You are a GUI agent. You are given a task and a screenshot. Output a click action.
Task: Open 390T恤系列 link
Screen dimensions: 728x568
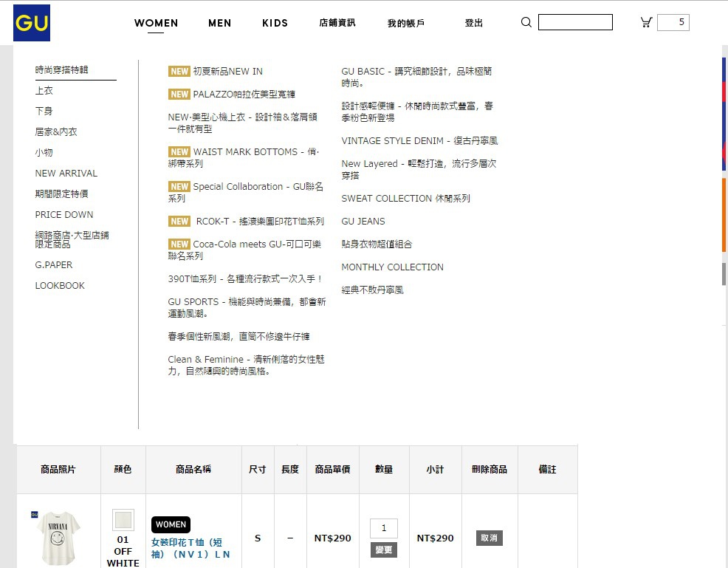coord(245,278)
